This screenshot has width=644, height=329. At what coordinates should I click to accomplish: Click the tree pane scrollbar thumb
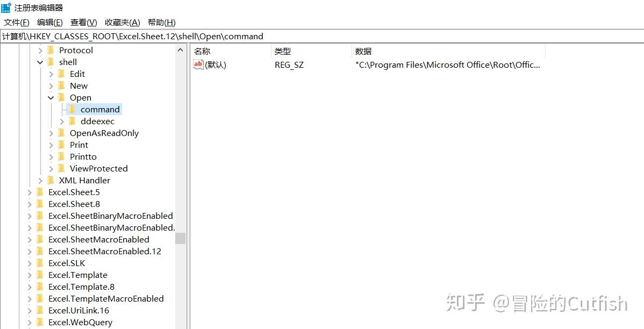180,238
